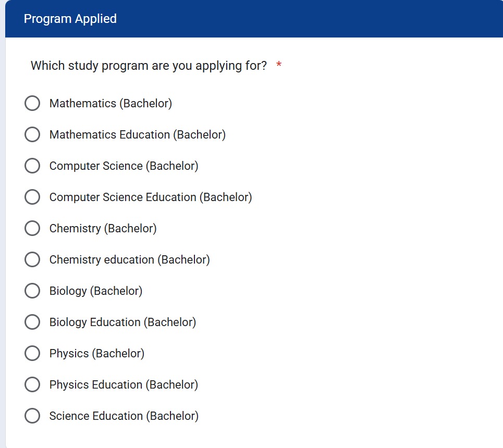Image resolution: width=503 pixels, height=448 pixels.
Task: Pick Physics Education (Bachelor) radio button
Action: click(x=32, y=384)
